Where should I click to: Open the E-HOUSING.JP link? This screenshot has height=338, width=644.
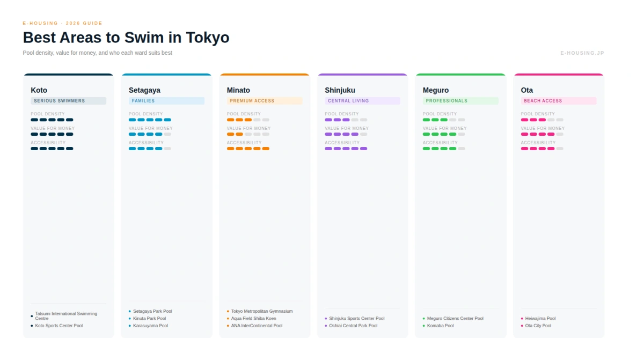coord(582,53)
